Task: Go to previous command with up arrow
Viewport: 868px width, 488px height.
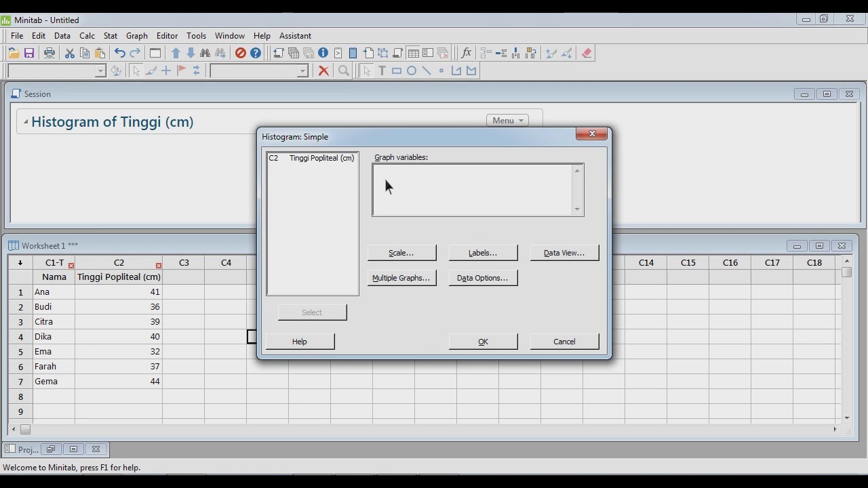Action: pyautogui.click(x=176, y=53)
